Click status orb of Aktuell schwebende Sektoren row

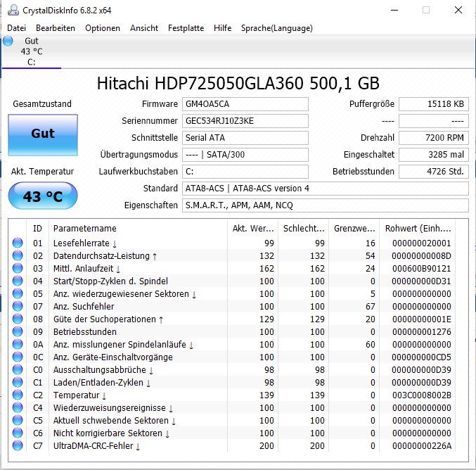(18, 420)
